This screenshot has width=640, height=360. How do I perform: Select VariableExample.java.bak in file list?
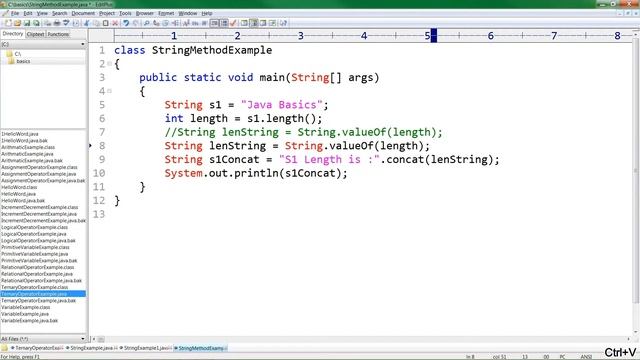(x=29, y=321)
